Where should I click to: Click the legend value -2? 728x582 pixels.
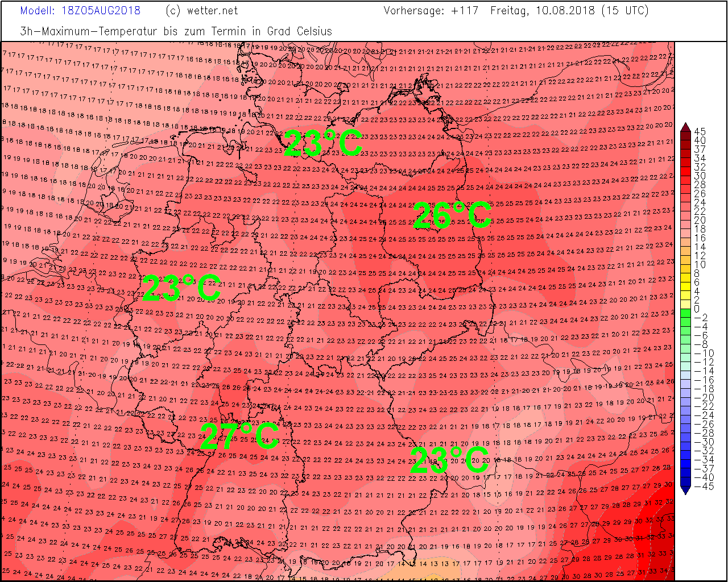pos(701,318)
